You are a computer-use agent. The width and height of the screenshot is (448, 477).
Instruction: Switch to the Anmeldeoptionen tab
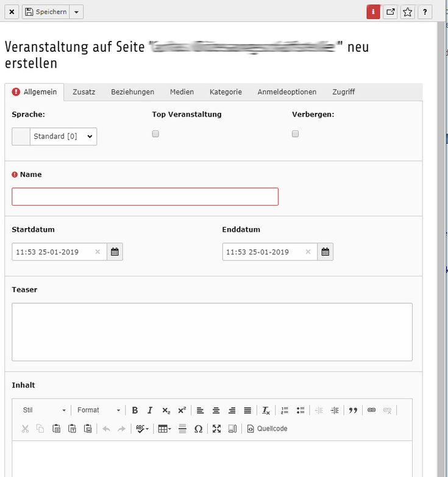point(286,92)
